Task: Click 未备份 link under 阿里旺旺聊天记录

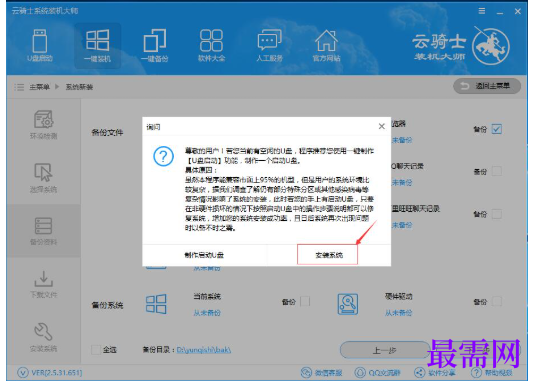Action: pyautogui.click(x=402, y=225)
